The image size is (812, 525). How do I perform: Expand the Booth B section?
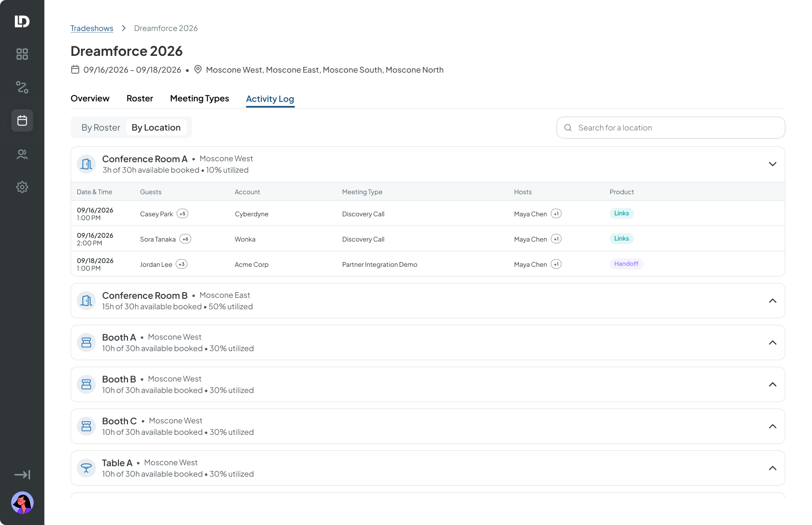click(x=772, y=384)
